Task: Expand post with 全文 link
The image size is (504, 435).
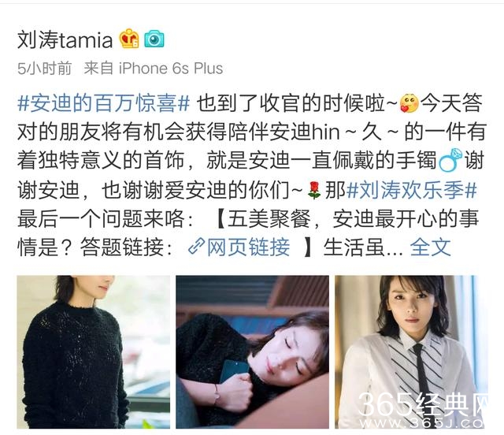Action: [x=431, y=247]
